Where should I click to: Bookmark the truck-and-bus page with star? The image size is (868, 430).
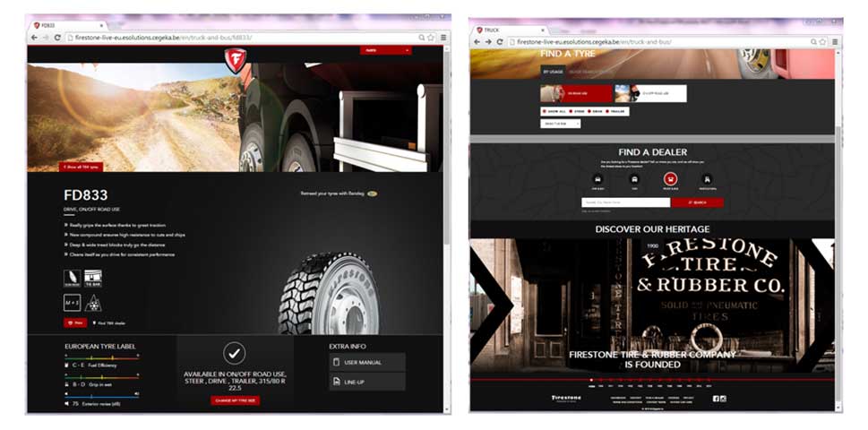pyautogui.click(x=822, y=42)
